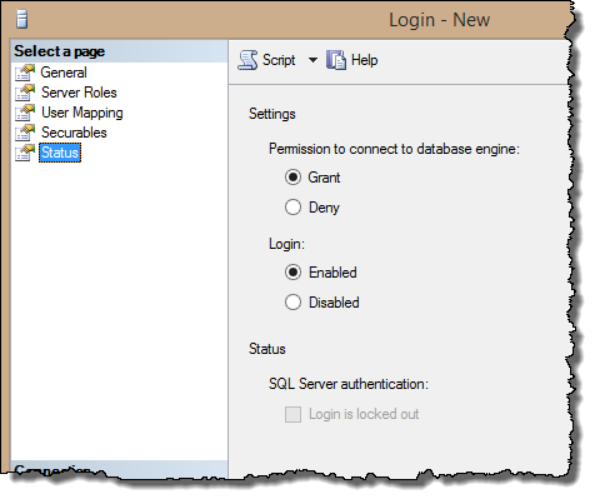This screenshot has width=595, height=499.
Task: Click the Settings section label
Action: pos(272,114)
